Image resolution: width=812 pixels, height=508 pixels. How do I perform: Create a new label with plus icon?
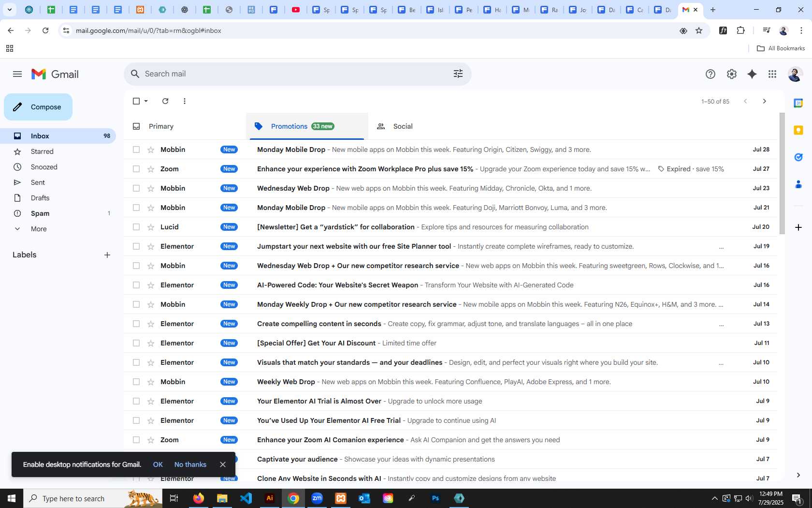[107, 255]
